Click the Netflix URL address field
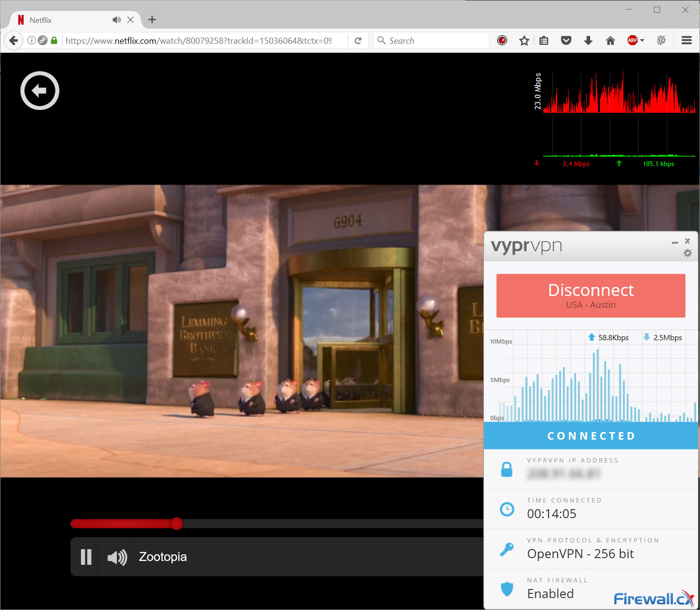The width and height of the screenshot is (700, 610). click(x=199, y=40)
